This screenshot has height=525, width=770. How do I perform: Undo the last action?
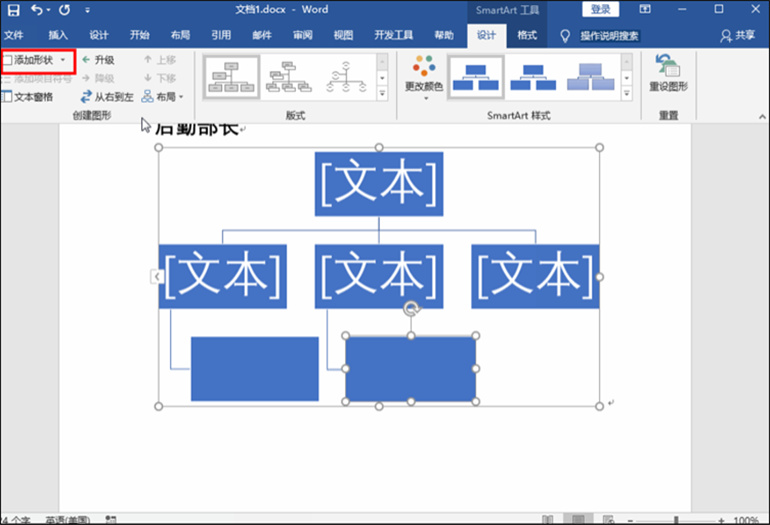[36, 10]
